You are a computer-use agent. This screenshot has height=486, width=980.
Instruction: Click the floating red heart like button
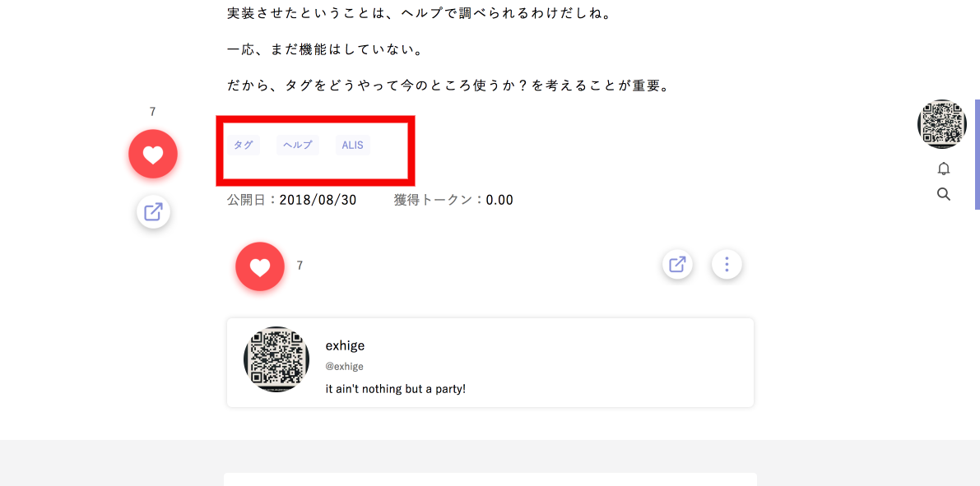[153, 154]
